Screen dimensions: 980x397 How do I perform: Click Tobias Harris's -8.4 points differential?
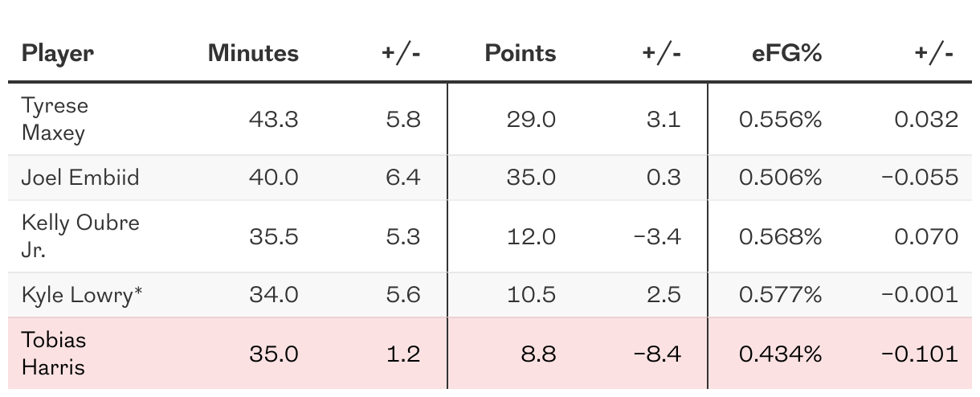click(x=656, y=354)
